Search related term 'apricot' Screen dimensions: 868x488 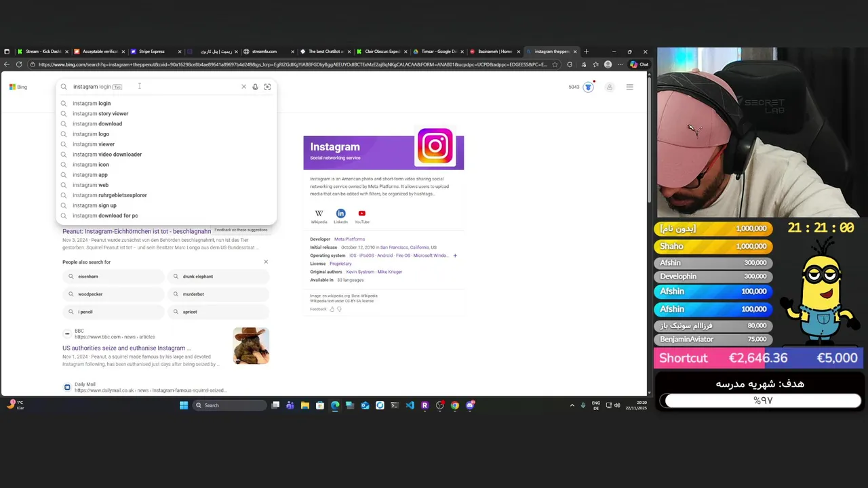pos(218,312)
